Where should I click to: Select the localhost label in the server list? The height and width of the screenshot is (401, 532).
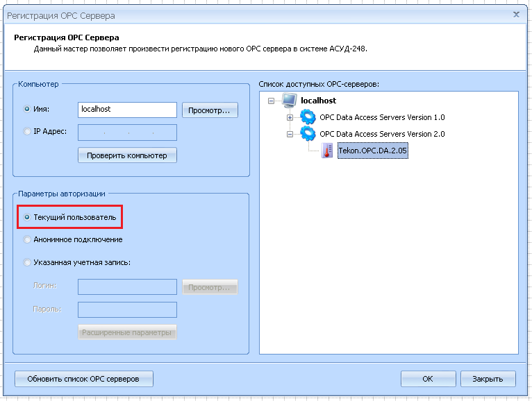point(318,101)
